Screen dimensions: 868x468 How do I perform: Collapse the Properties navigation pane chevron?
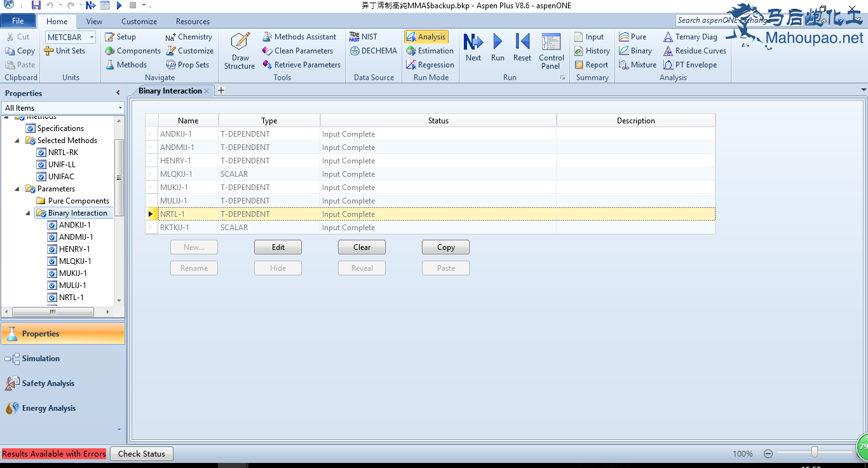(x=118, y=93)
